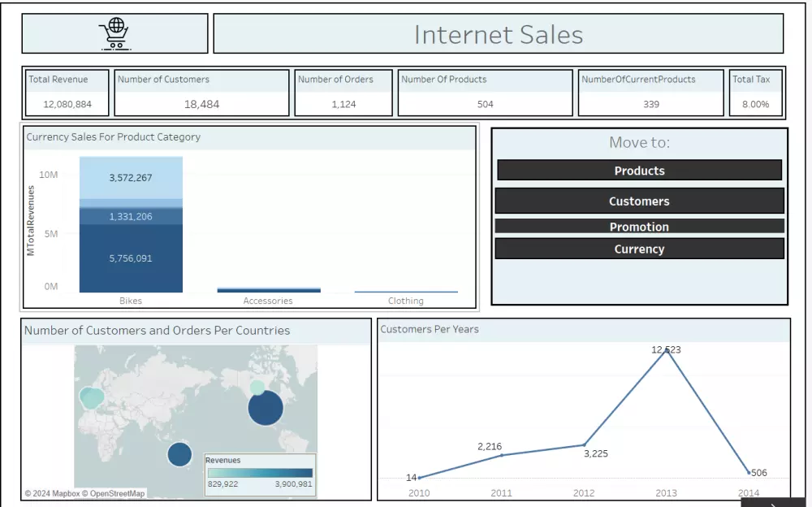The height and width of the screenshot is (507, 812).
Task: Select the Accessories bar segment
Action: [268, 289]
